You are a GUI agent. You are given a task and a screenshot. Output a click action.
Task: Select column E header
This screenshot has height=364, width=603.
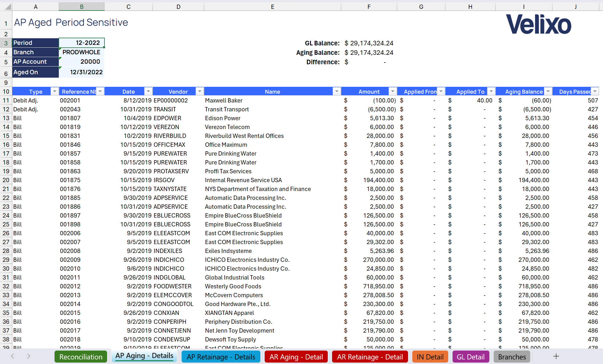coord(272,7)
